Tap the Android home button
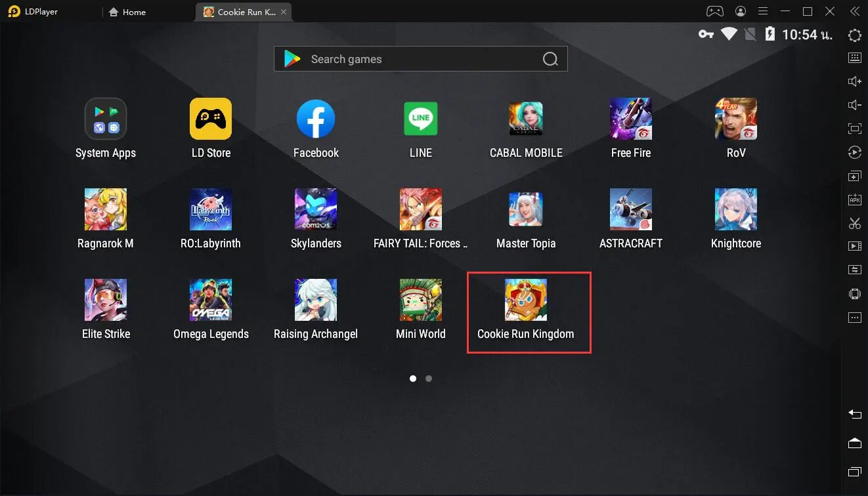 tap(854, 443)
